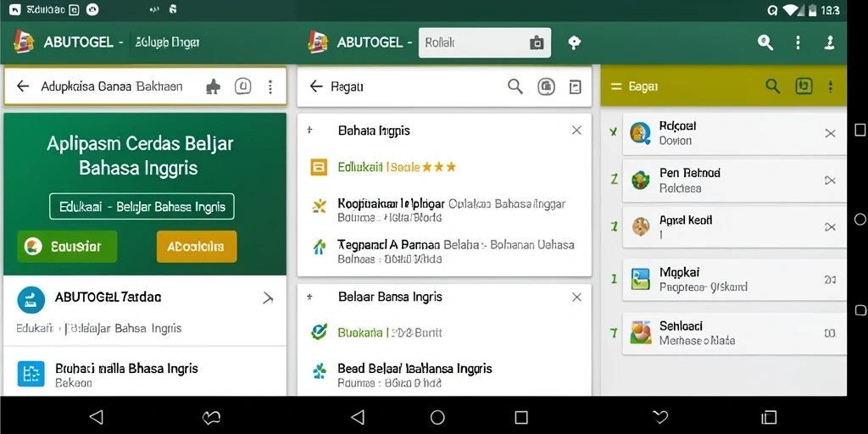Click the orange Edlukaiı icon

319,167
